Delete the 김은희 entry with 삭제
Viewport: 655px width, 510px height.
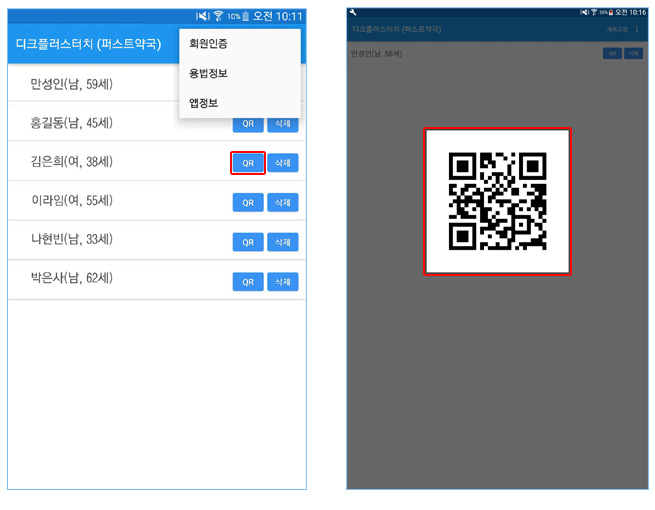click(x=283, y=163)
